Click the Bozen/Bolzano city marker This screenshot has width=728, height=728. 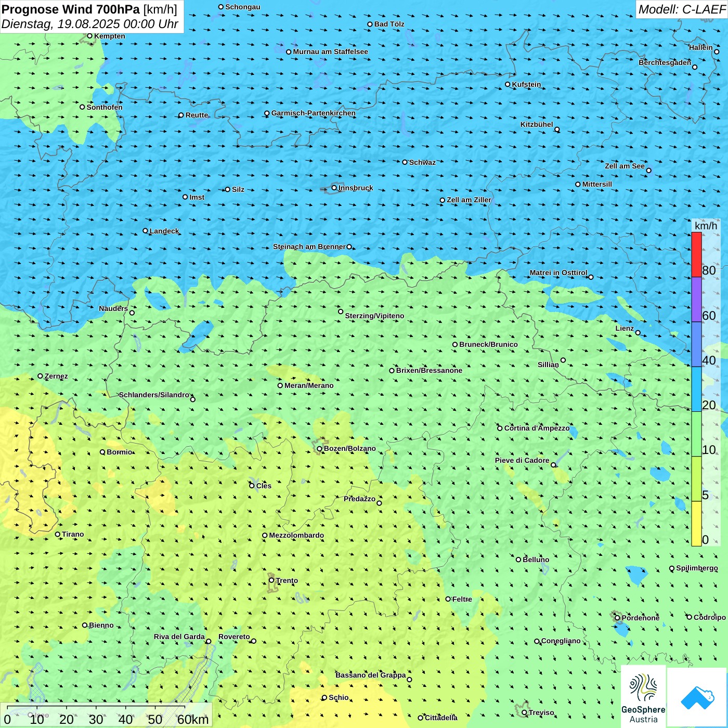320,449
